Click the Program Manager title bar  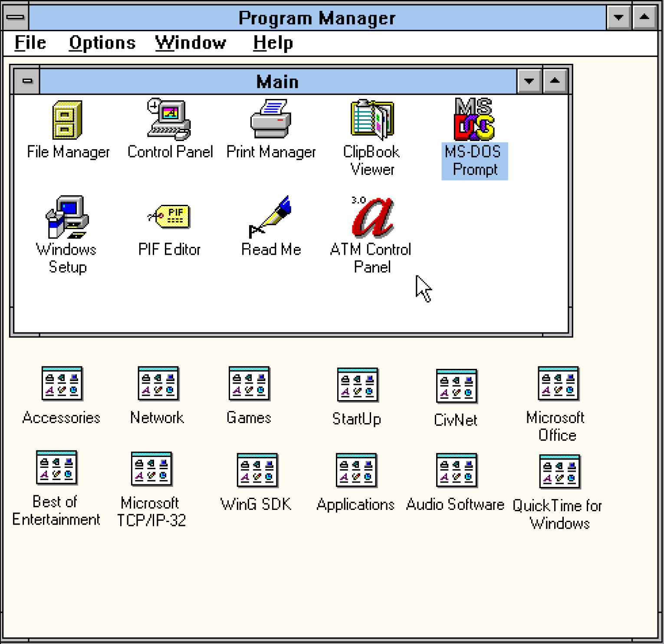coord(317,18)
